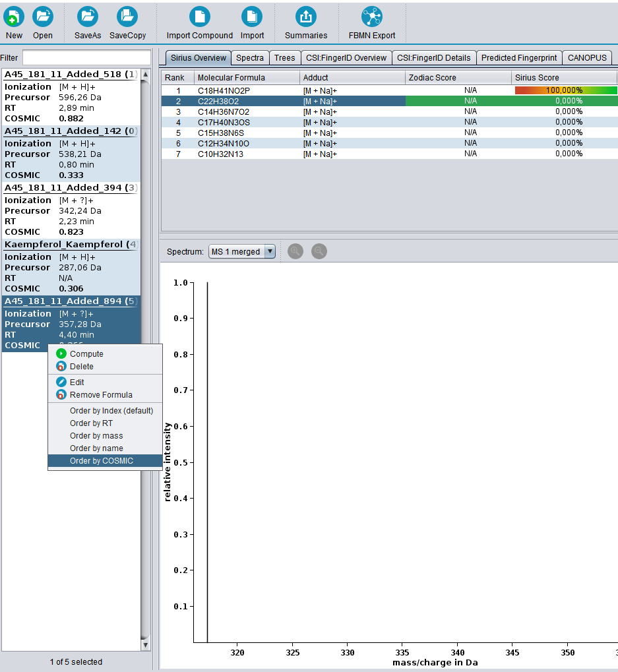Viewport: 618px width, 672px height.
Task: Click the FBMN Export icon
Action: [x=372, y=17]
